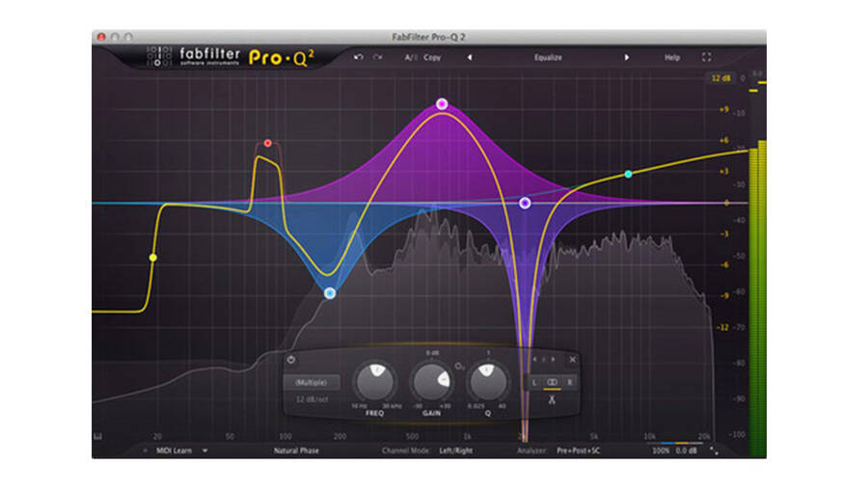The width and height of the screenshot is (868, 493).
Task: Select previous band arrow in panel
Action: (x=534, y=360)
